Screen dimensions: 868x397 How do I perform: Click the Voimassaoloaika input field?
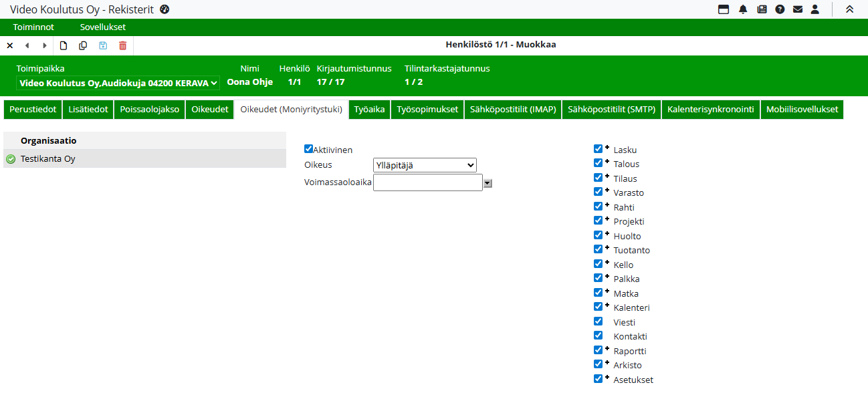[427, 182]
